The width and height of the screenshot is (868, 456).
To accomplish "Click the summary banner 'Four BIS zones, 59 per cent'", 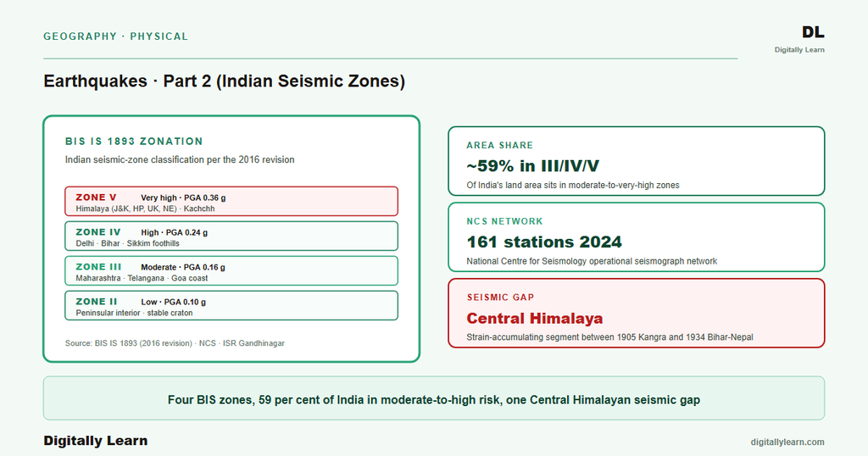I will pos(434,399).
